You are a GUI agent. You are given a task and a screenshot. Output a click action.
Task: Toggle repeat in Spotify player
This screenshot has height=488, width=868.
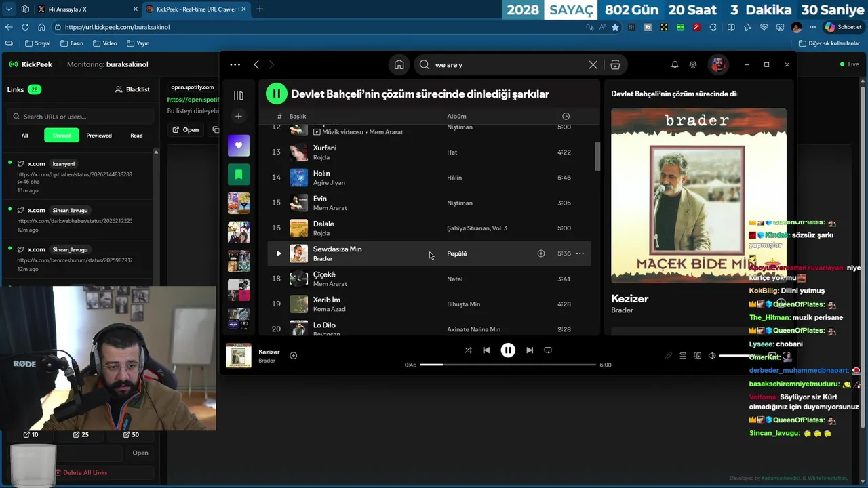pos(548,350)
